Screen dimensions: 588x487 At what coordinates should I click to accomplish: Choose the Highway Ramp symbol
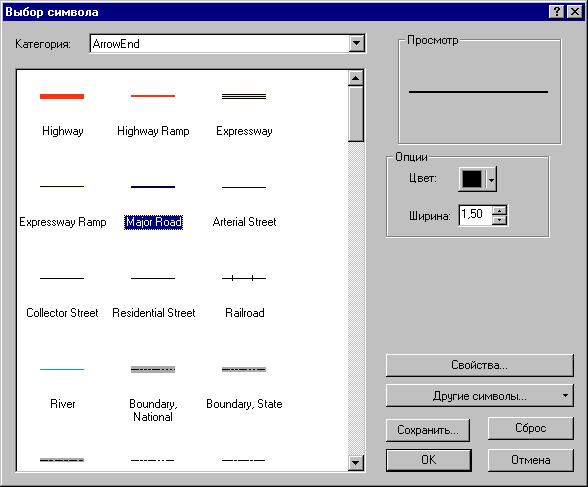coord(153,112)
